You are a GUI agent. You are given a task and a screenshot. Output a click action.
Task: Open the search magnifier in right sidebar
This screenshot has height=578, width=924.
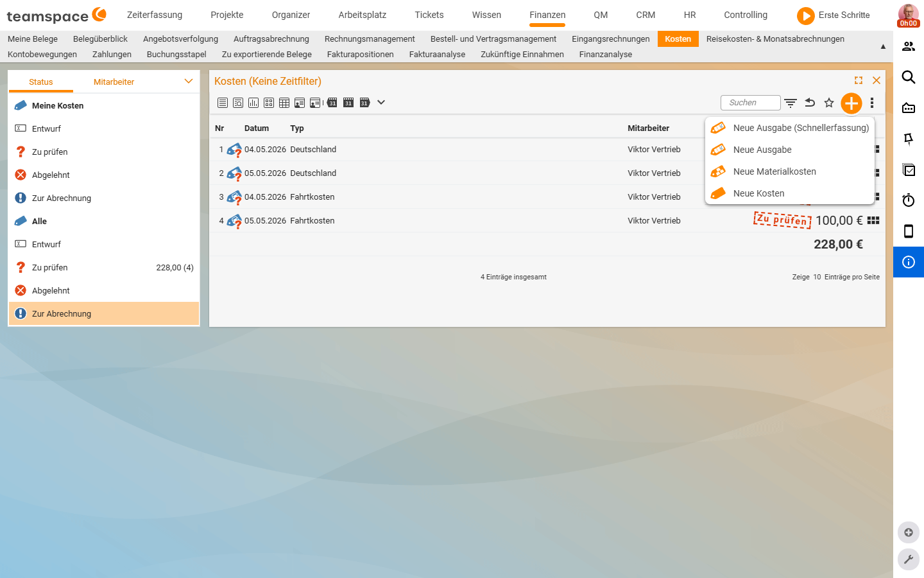tap(909, 77)
